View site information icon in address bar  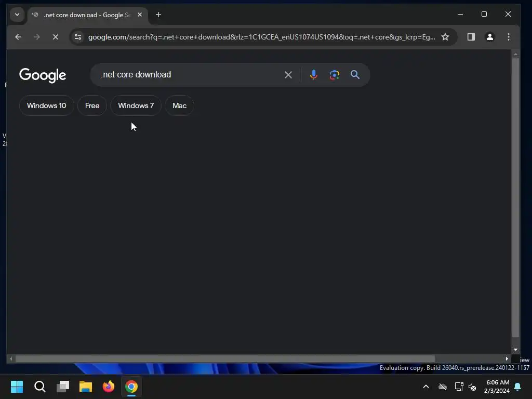click(x=78, y=37)
